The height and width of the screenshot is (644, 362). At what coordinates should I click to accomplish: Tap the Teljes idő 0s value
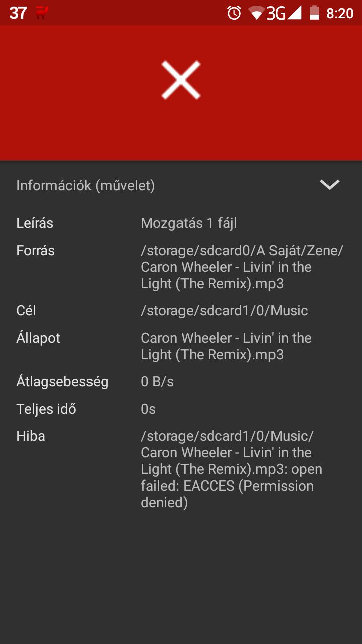(x=148, y=409)
